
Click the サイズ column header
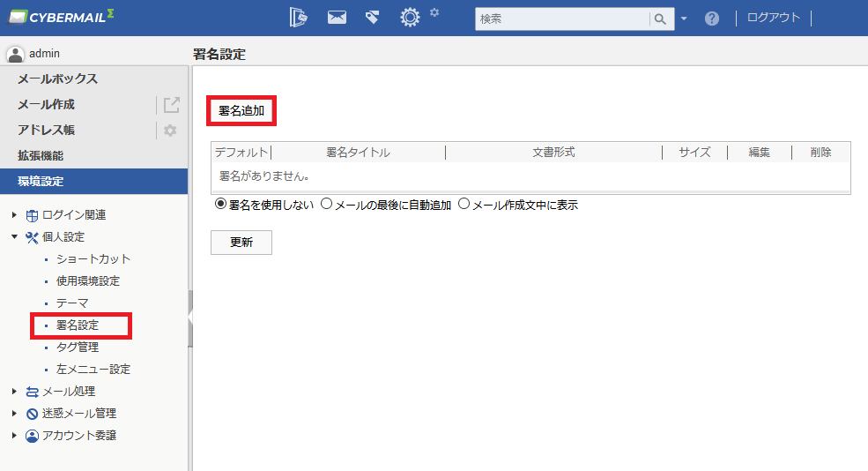(x=694, y=153)
